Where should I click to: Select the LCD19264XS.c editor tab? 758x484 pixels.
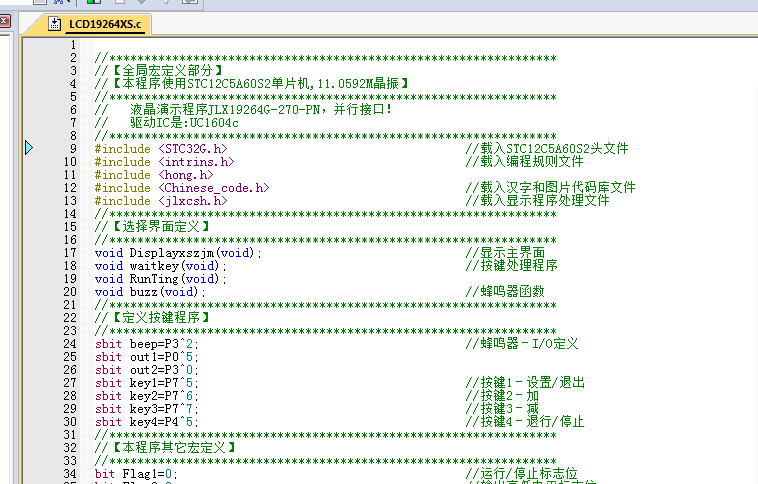[x=92, y=24]
